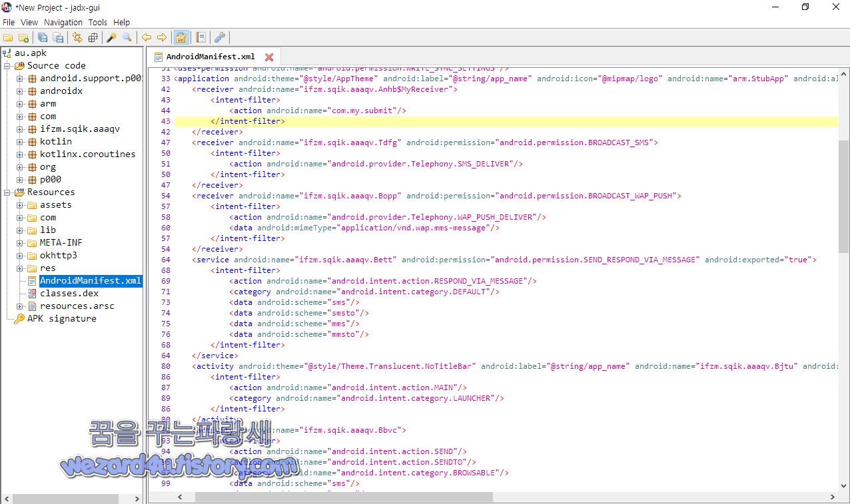This screenshot has width=850, height=504.
Task: Select classes.dex in project tree
Action: [x=69, y=294]
